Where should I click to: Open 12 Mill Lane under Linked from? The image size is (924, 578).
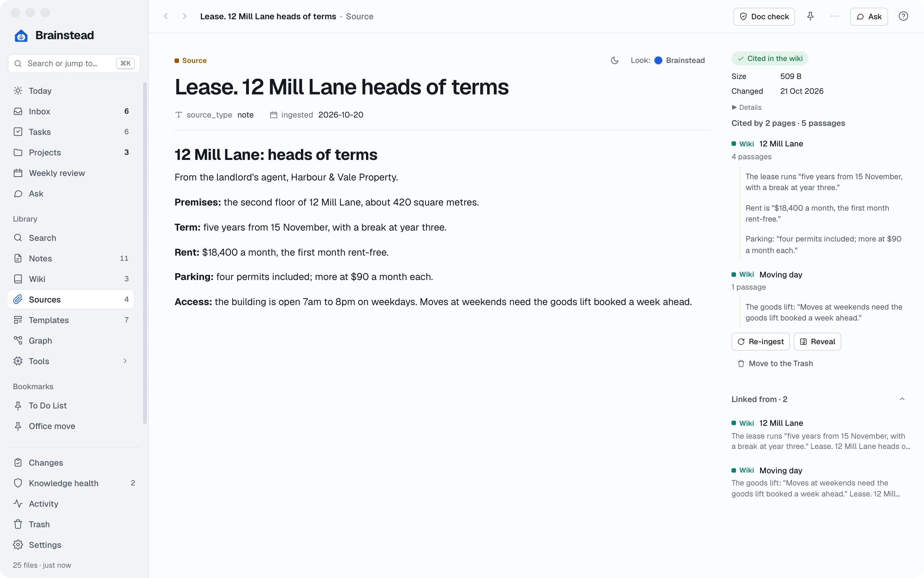(781, 423)
